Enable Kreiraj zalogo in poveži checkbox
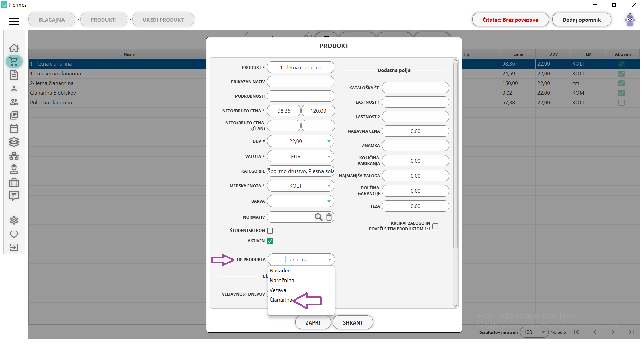 pyautogui.click(x=435, y=226)
